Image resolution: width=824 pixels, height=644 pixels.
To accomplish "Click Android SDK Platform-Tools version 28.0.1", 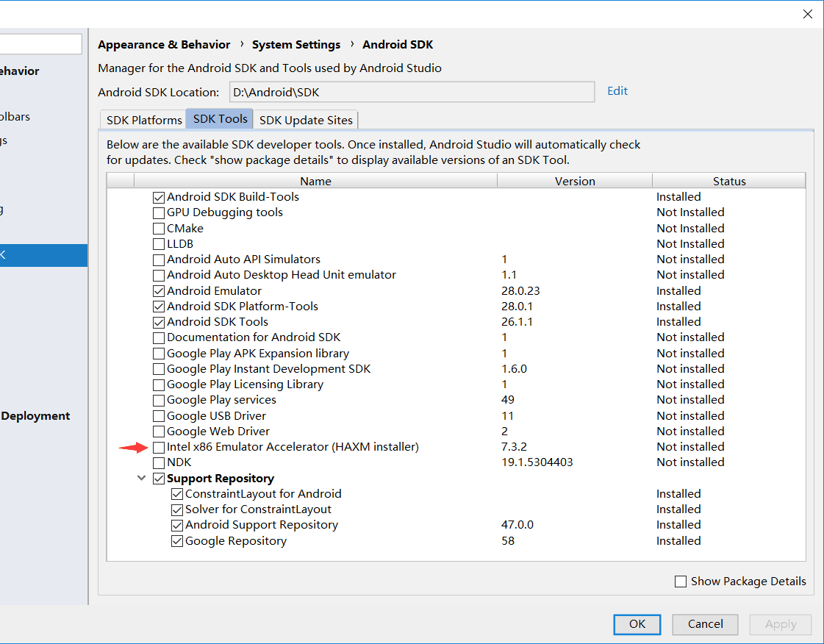I will 517,306.
